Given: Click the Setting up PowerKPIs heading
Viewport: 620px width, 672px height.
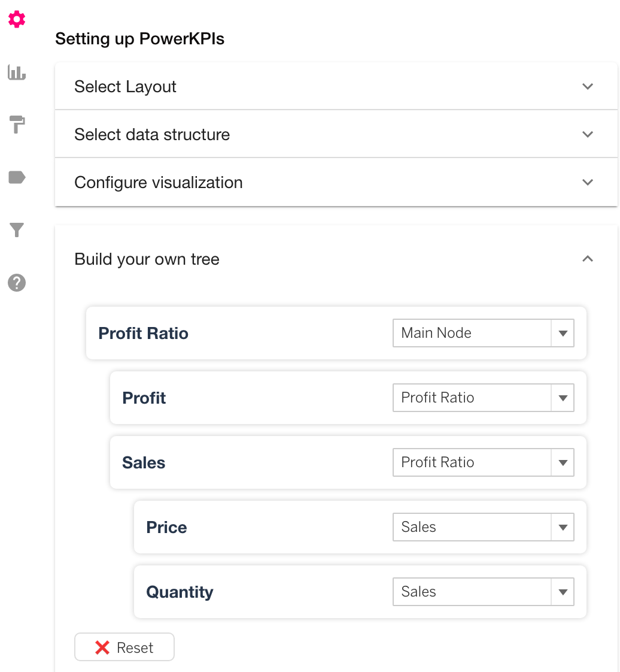Looking at the screenshot, I should coord(139,39).
